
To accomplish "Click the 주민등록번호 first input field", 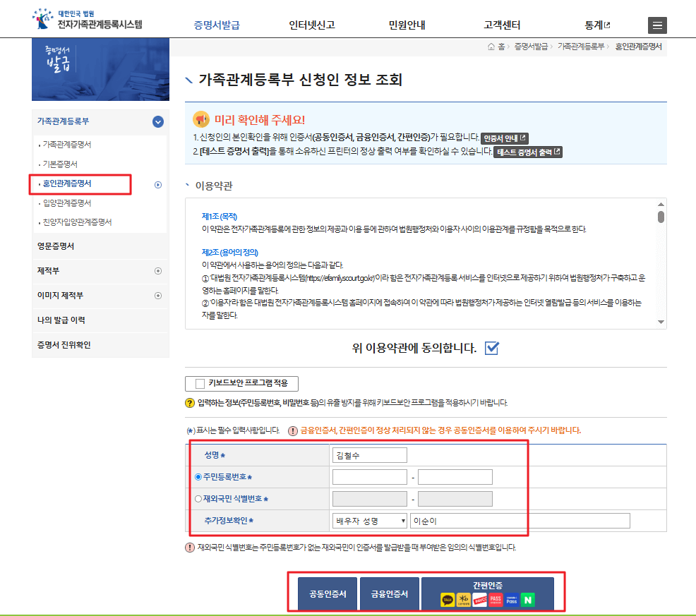I will (x=368, y=476).
